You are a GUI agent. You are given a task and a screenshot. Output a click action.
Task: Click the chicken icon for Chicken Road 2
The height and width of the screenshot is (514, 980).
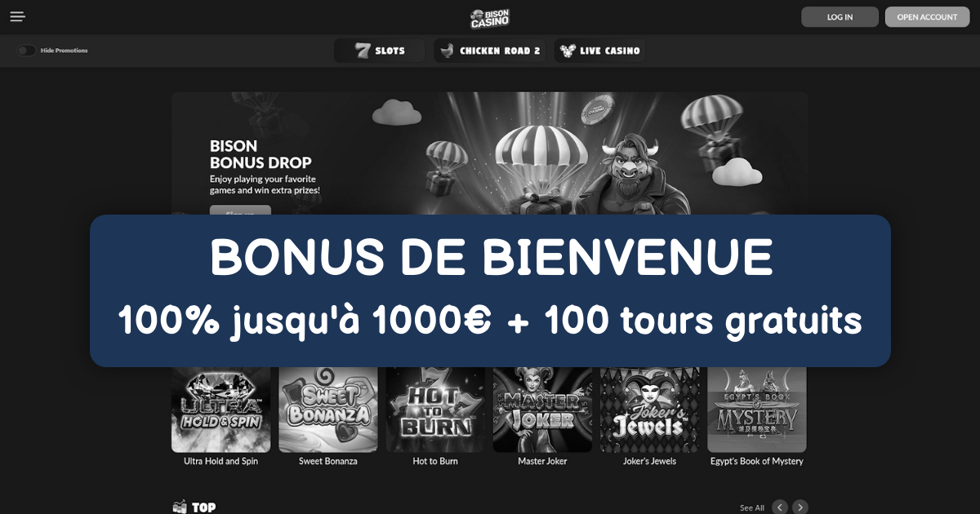[447, 51]
